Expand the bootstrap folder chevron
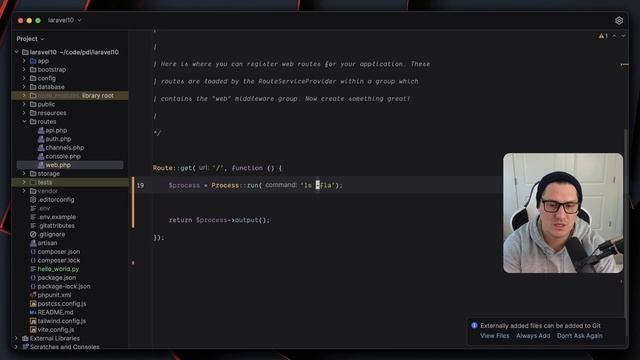This screenshot has width=640, height=360. pos(24,69)
